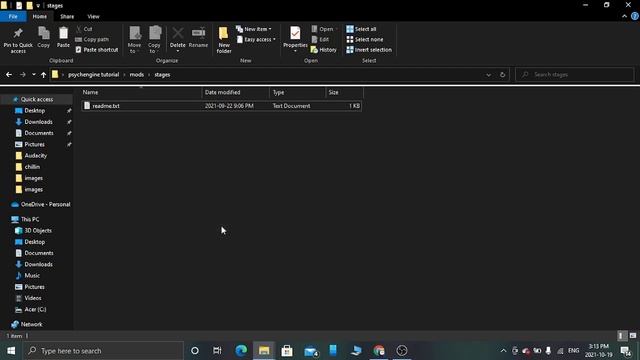Open the Audacity folder
This screenshot has height=360, width=640.
point(36,156)
